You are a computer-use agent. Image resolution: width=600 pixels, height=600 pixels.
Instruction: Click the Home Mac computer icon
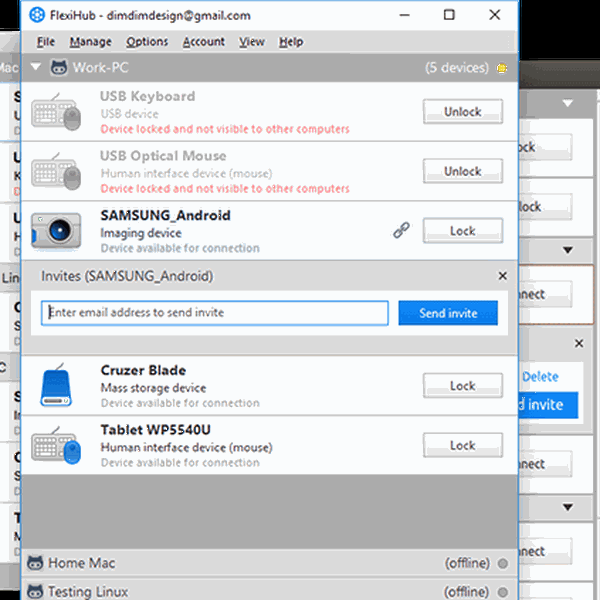pos(35,563)
